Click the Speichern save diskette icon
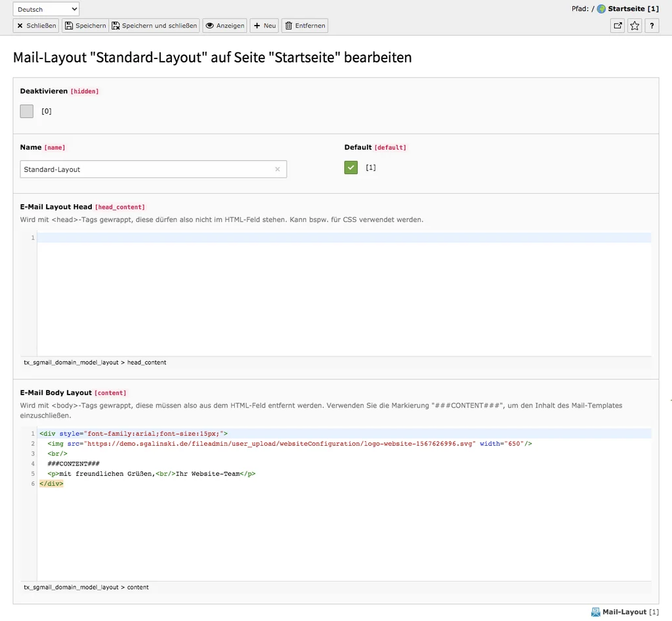 [x=70, y=26]
